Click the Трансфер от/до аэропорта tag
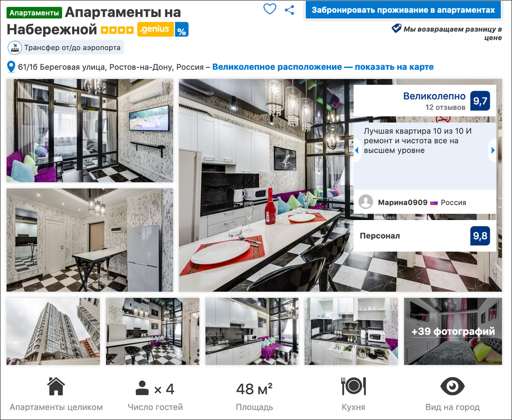512x420 pixels. point(66,47)
